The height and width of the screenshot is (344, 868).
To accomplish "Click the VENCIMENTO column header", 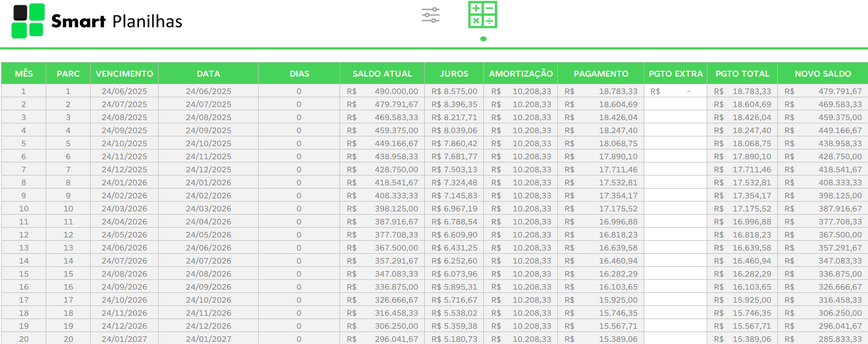I will (124, 73).
